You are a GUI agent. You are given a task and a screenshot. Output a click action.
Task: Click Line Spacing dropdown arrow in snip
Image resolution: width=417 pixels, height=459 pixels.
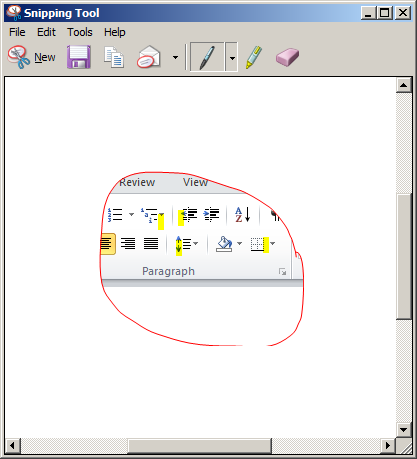point(196,244)
